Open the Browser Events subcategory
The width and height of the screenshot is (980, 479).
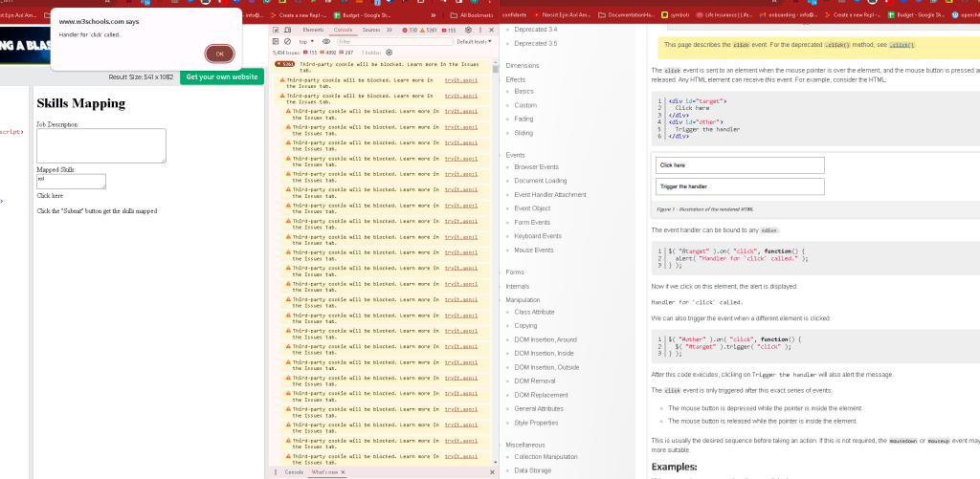(x=536, y=166)
